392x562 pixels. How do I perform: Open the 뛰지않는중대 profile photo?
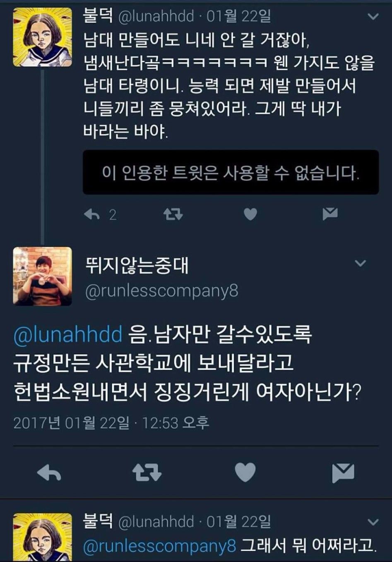click(x=42, y=276)
